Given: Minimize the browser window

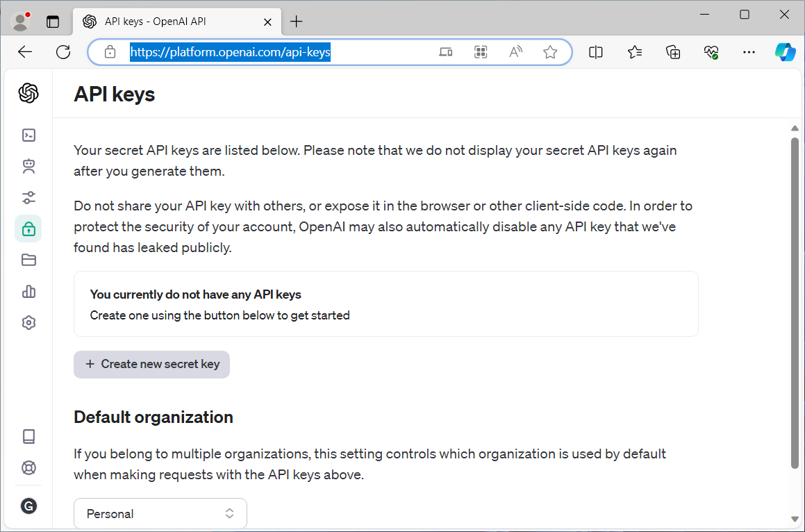Looking at the screenshot, I should pos(705,15).
